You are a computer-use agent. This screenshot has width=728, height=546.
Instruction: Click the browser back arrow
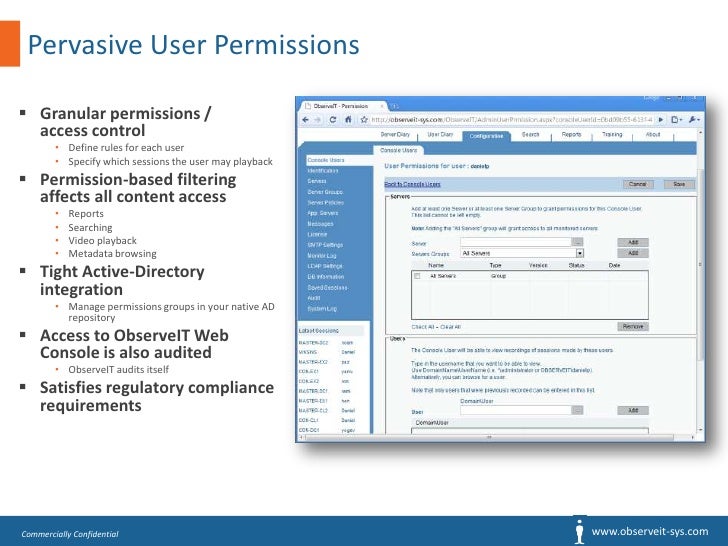[306, 120]
